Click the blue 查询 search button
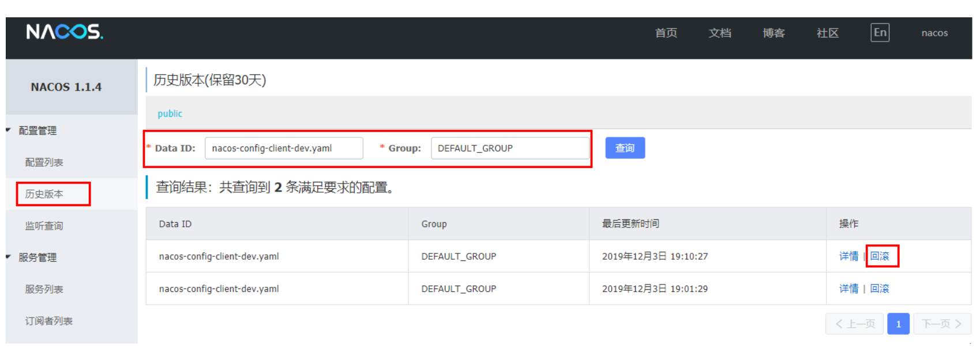 coord(625,148)
